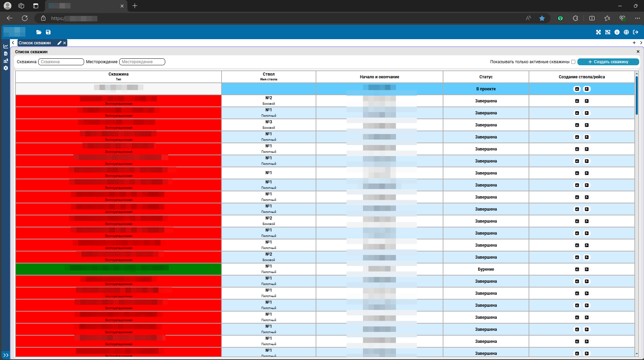Click the document search sidebar icon
The image size is (644, 360).
coord(6,54)
